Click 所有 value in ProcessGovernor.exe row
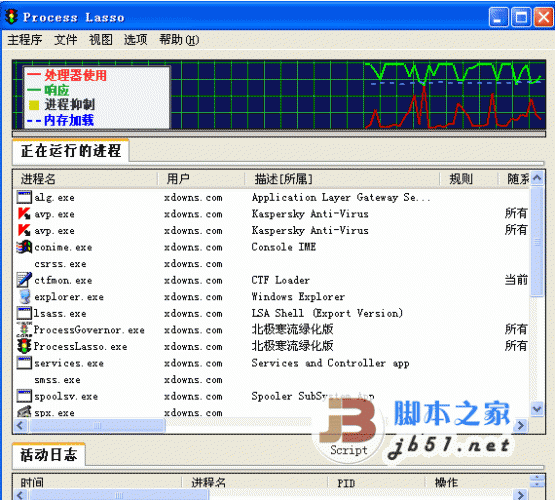 point(516,329)
